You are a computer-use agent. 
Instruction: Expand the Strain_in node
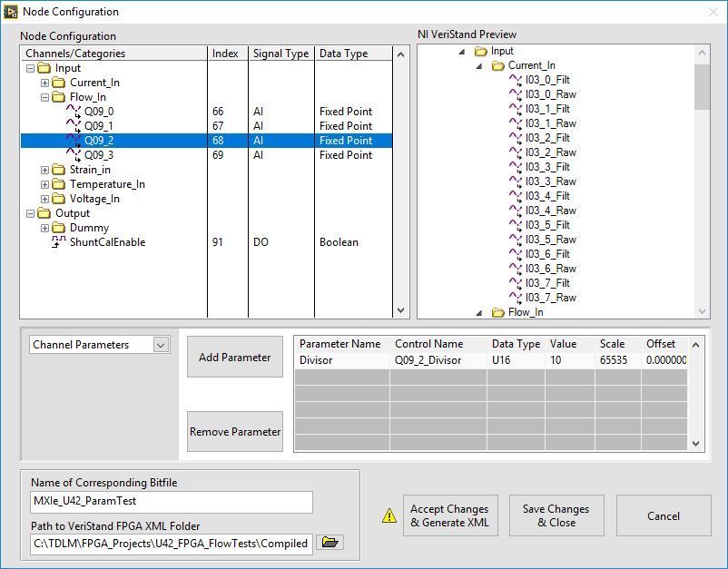[44, 171]
